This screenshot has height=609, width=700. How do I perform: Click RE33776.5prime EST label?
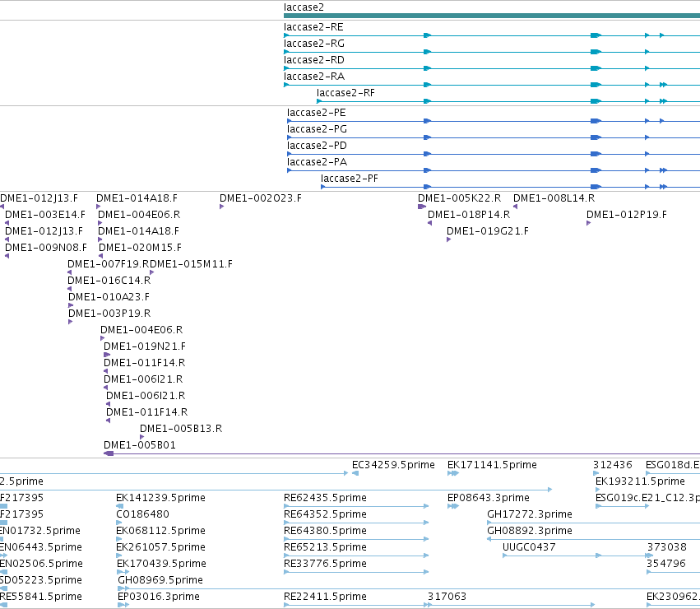pyautogui.click(x=325, y=564)
